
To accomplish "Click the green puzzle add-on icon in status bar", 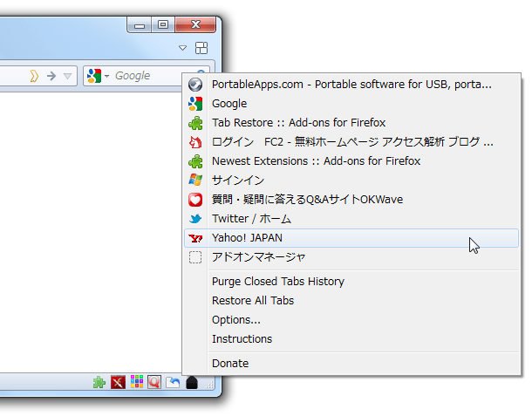I will point(99,382).
